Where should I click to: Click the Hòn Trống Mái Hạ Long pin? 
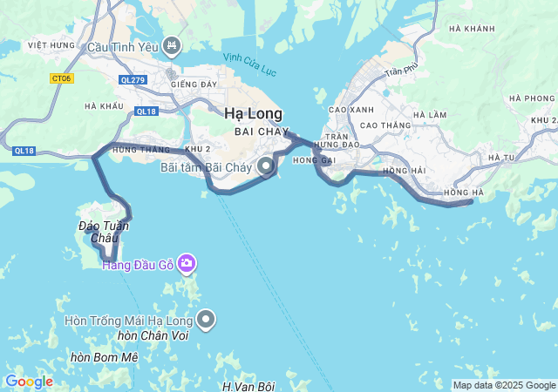tap(206, 321)
